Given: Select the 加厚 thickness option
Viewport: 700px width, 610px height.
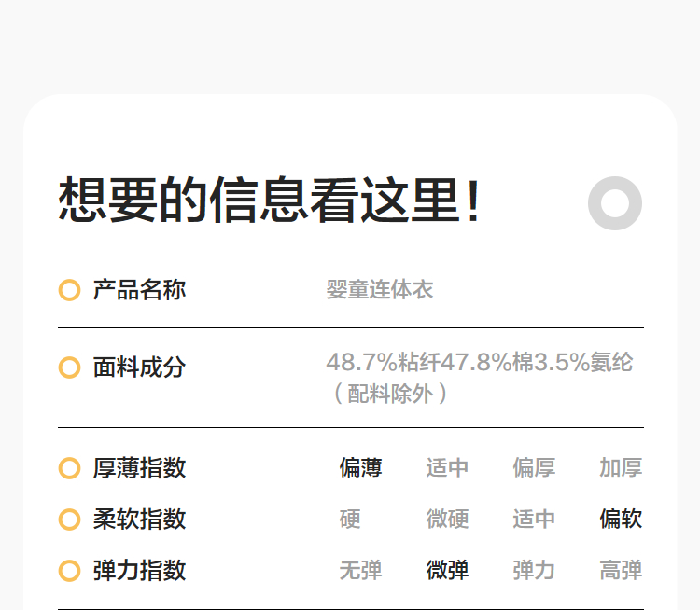Looking at the screenshot, I should 621,467.
